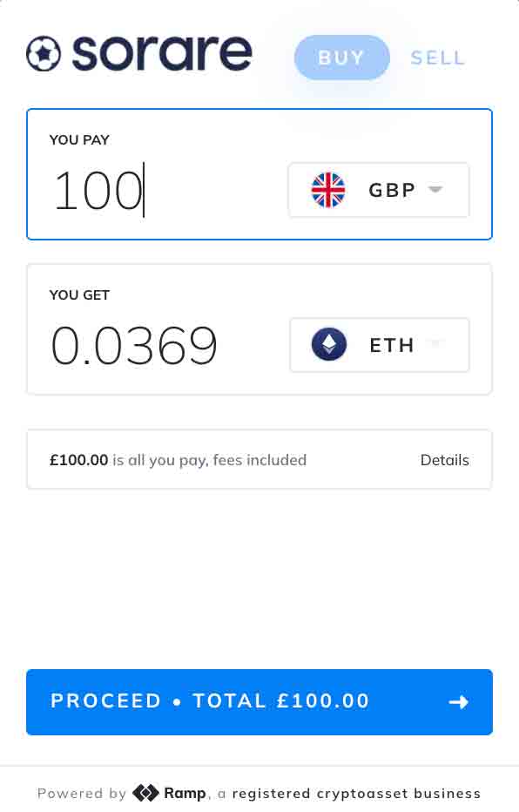Viewport: 519px width, 812px height.
Task: Expand the GBP dropdown arrow
Action: [435, 189]
